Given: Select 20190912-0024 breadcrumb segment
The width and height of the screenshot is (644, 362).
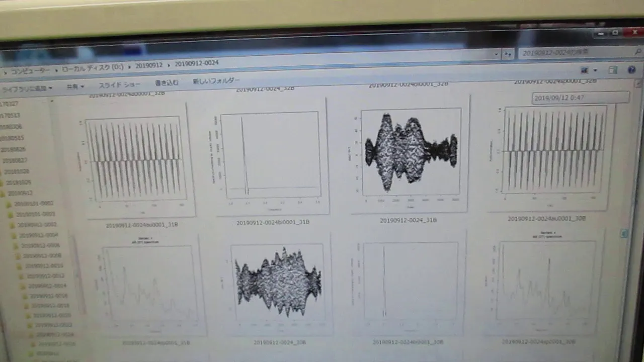Looking at the screenshot, I should [197, 63].
